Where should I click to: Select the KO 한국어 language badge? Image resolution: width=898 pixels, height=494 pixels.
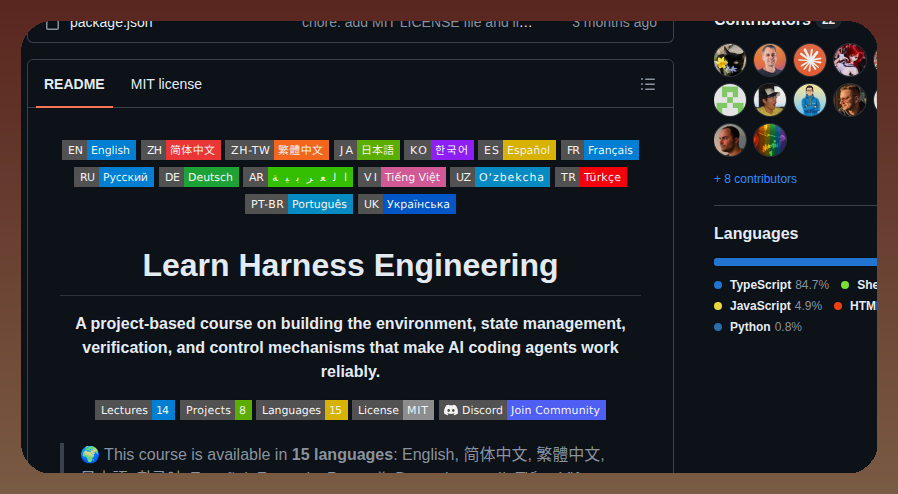[x=439, y=150]
